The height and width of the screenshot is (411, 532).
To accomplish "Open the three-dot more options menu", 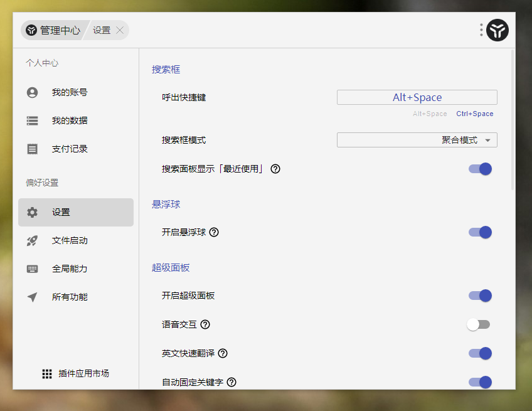I will coord(481,30).
